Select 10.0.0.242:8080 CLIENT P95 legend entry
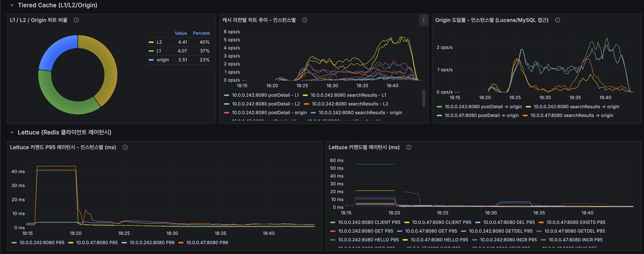 tap(369, 222)
